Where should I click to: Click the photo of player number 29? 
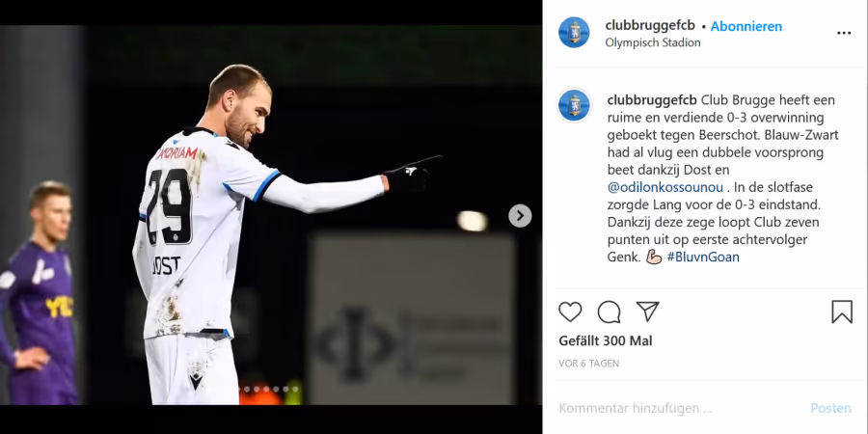271,215
